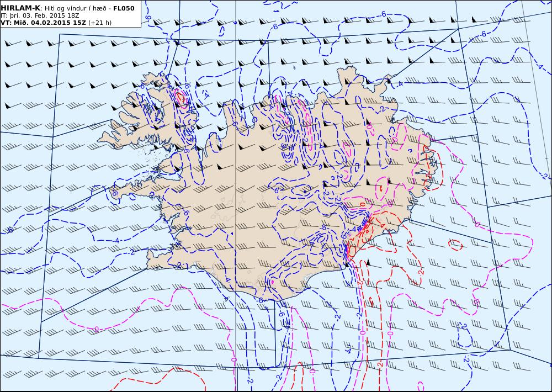552x392 pixels.
Task: Click the 'FL050' flight level label
Action: [x=124, y=8]
